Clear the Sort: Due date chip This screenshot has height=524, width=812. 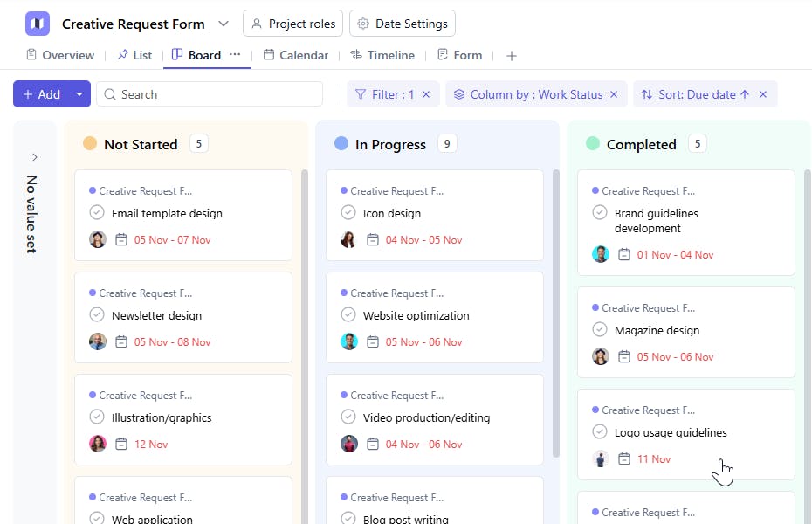(x=763, y=94)
